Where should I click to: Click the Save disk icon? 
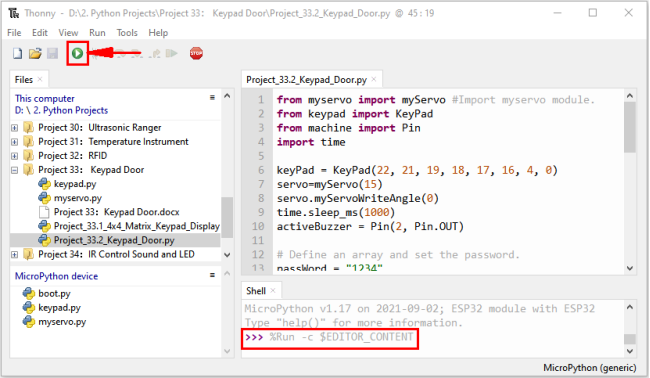click(52, 53)
